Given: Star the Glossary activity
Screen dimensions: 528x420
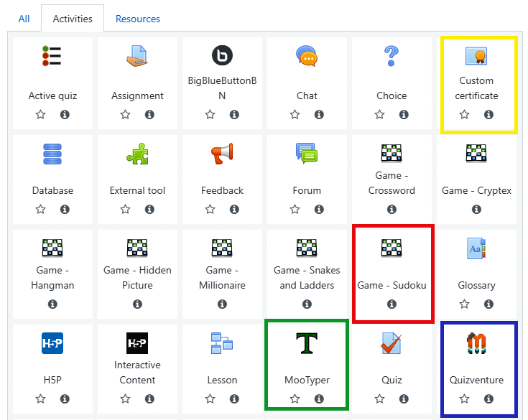Looking at the screenshot, I should pyautogui.click(x=464, y=304).
